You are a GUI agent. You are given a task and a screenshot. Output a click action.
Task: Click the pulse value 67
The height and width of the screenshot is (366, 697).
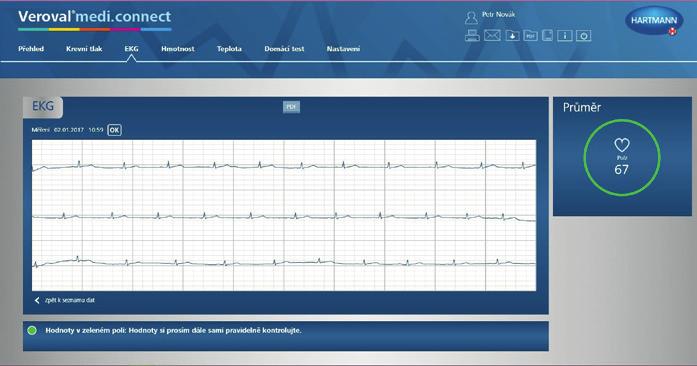click(621, 169)
